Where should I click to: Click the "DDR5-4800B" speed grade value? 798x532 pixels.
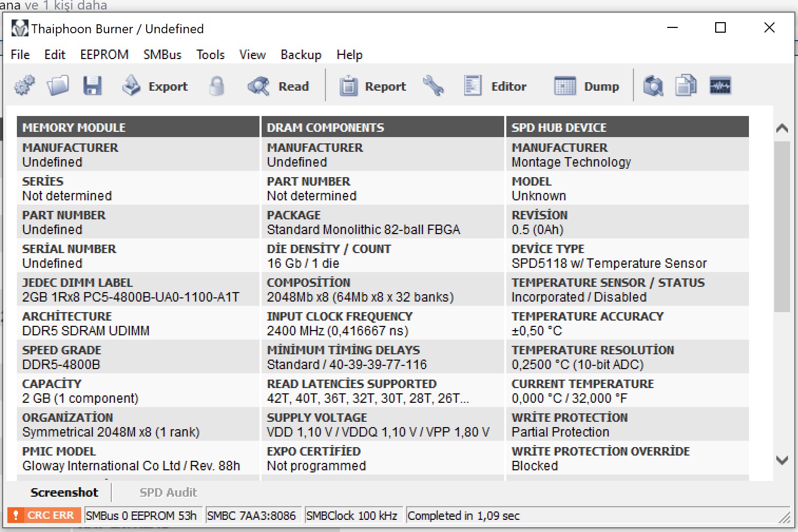(61, 364)
